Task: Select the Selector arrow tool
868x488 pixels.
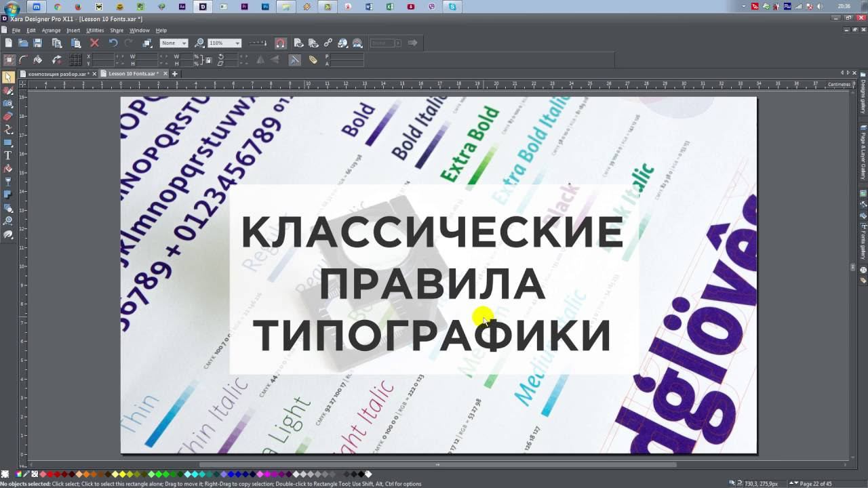Action: coord(8,77)
